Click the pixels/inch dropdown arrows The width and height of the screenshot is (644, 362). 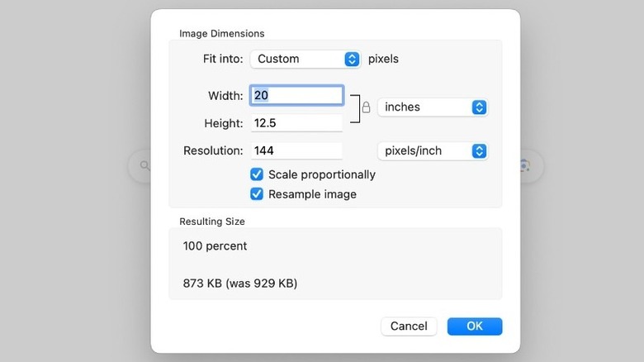click(479, 150)
